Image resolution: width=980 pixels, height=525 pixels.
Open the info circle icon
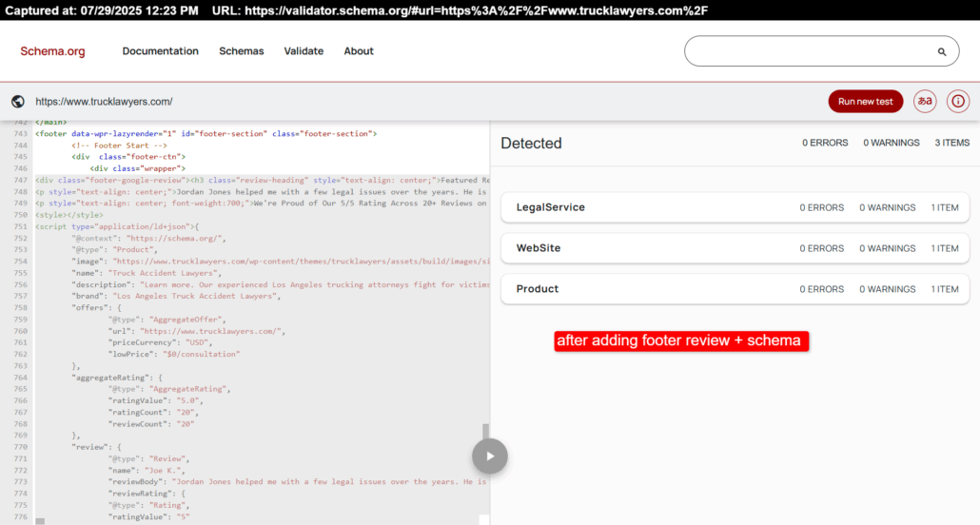coord(958,101)
